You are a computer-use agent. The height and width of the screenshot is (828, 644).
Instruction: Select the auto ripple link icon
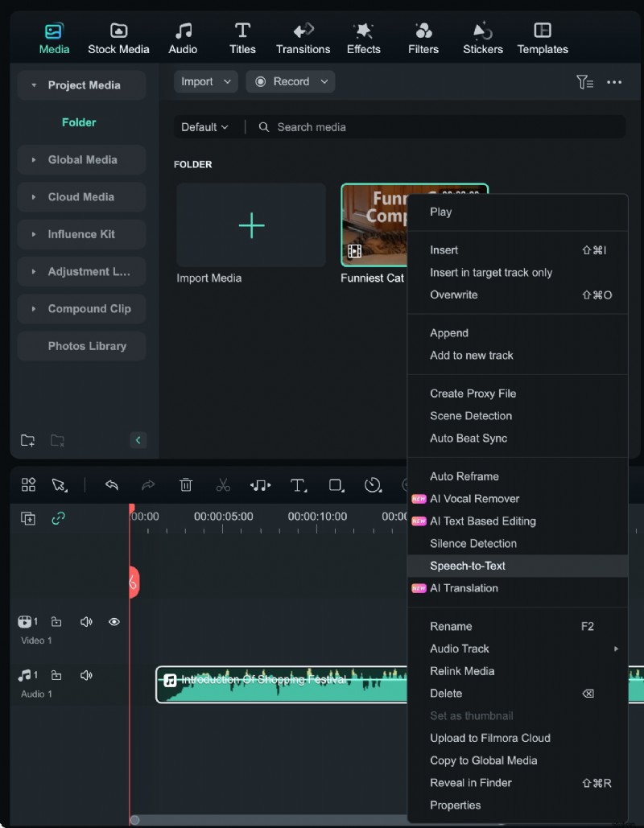[56, 519]
